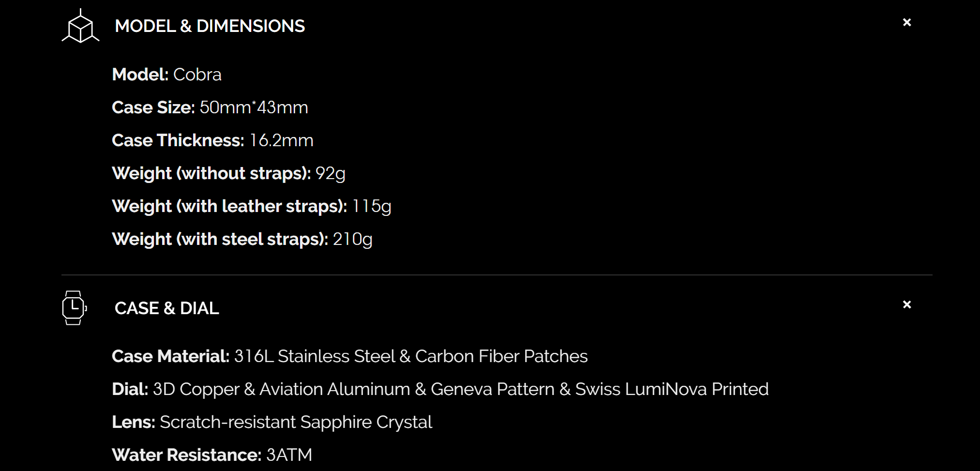Screen dimensions: 980x471
Task: Click the Case Size 50mm*43mm line
Action: click(210, 107)
